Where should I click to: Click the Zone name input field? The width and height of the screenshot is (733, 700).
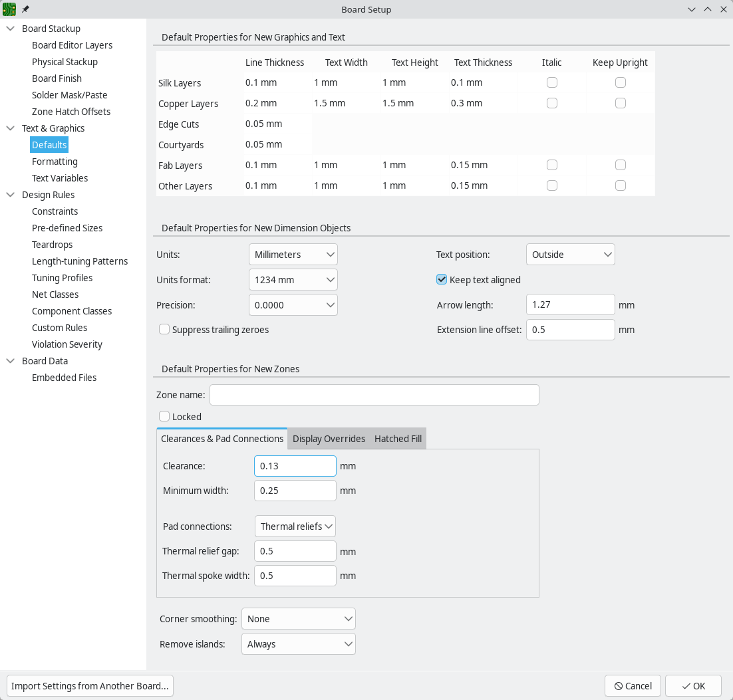coord(374,394)
